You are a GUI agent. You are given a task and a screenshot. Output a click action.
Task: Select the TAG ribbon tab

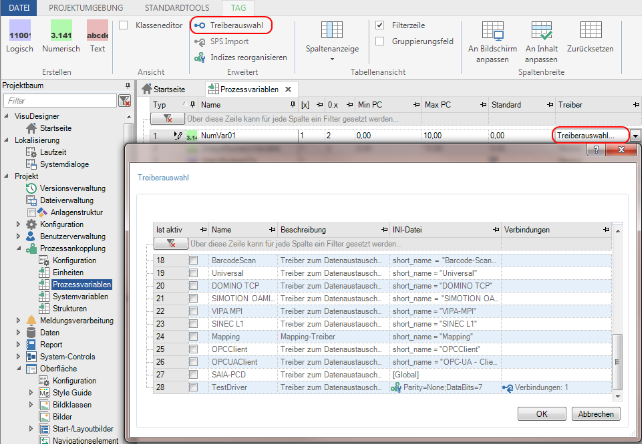click(x=238, y=8)
